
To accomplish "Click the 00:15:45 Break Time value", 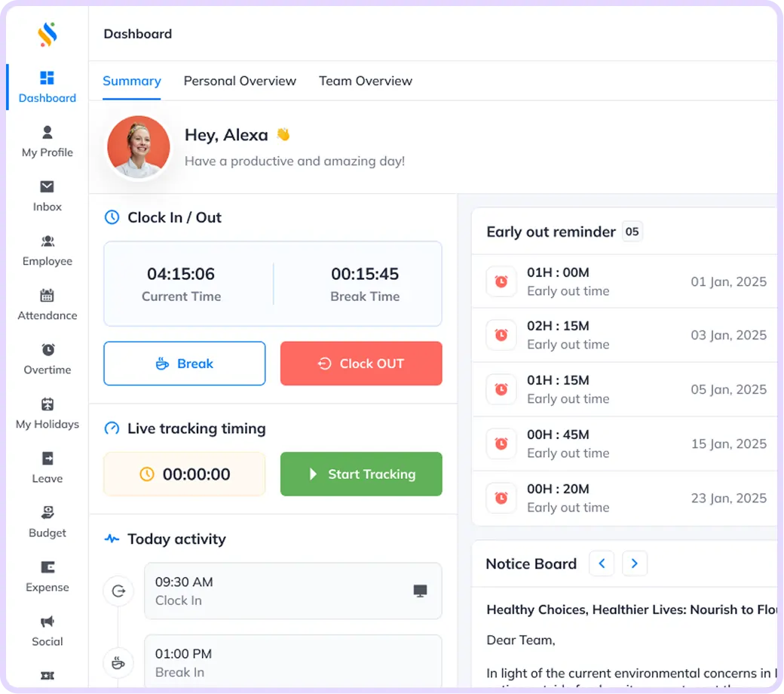I will click(x=365, y=274).
